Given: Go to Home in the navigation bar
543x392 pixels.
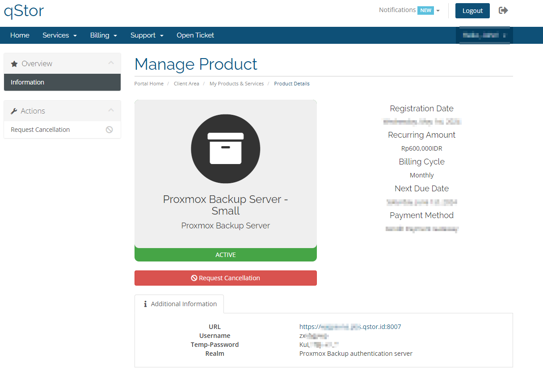Looking at the screenshot, I should coord(20,35).
